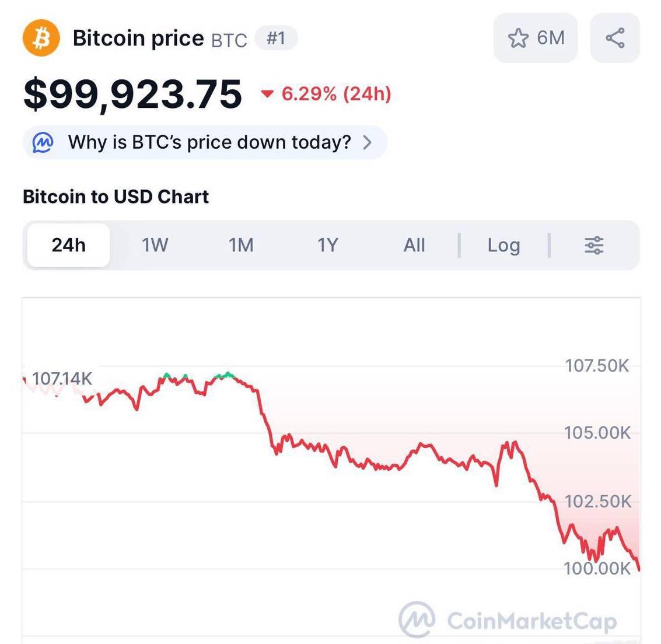Open the chart settings sliders icon

pyautogui.click(x=594, y=246)
